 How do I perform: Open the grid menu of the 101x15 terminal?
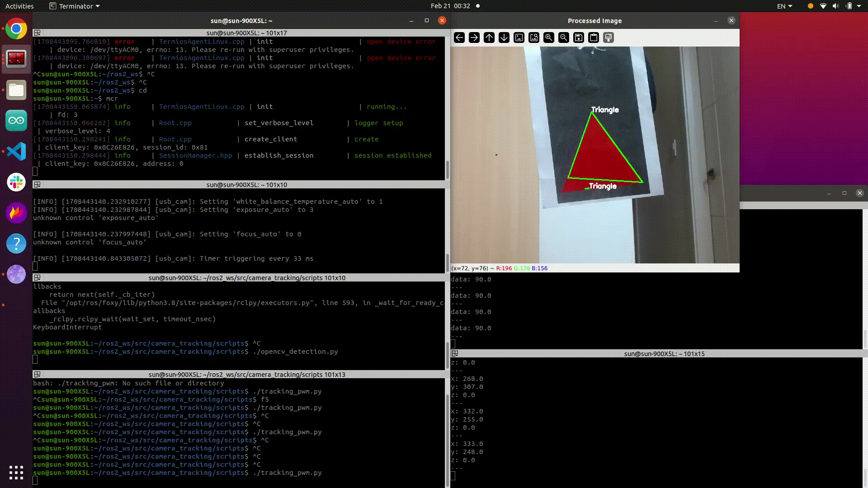tap(455, 353)
